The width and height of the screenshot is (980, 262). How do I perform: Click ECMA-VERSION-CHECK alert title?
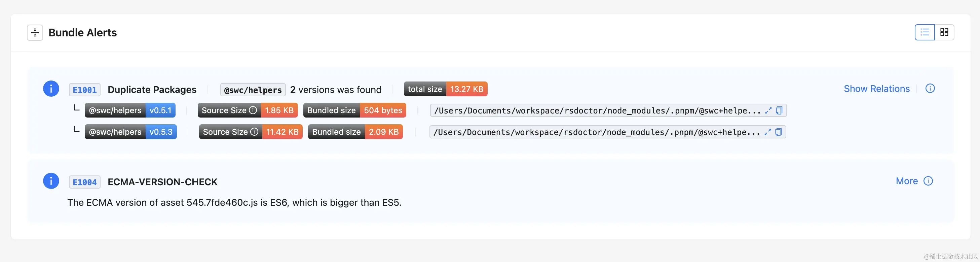coord(162,182)
